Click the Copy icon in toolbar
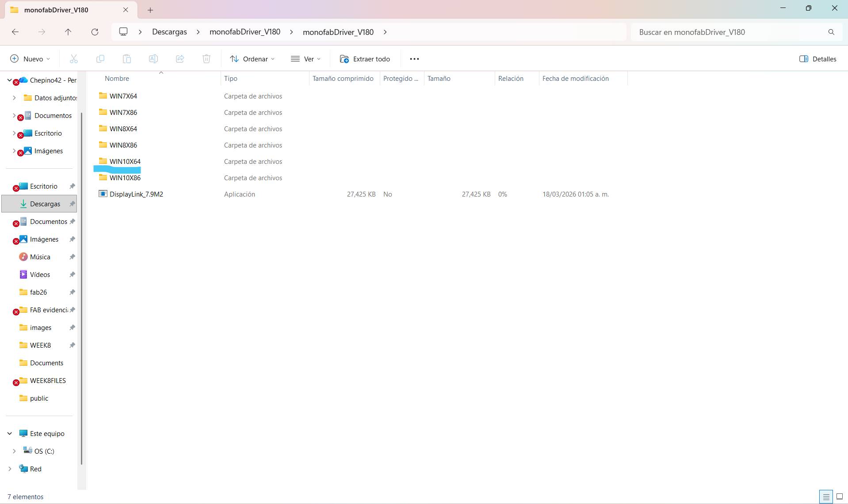The width and height of the screenshot is (848, 504). pyautogui.click(x=100, y=59)
